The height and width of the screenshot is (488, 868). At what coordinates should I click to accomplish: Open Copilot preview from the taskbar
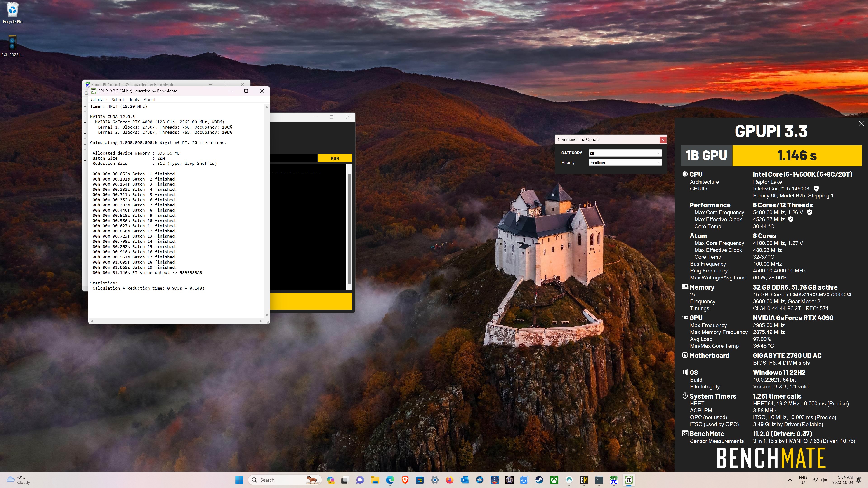tap(330, 480)
